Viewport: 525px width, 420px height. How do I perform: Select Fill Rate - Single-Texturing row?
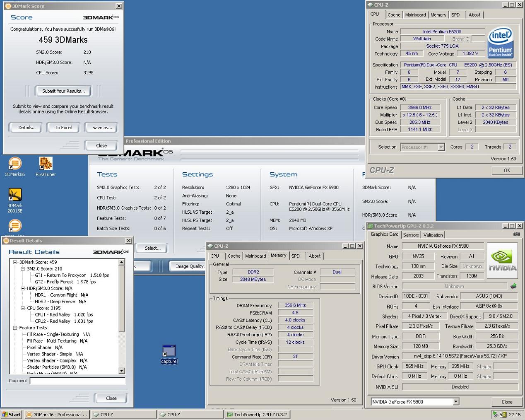pos(58,334)
